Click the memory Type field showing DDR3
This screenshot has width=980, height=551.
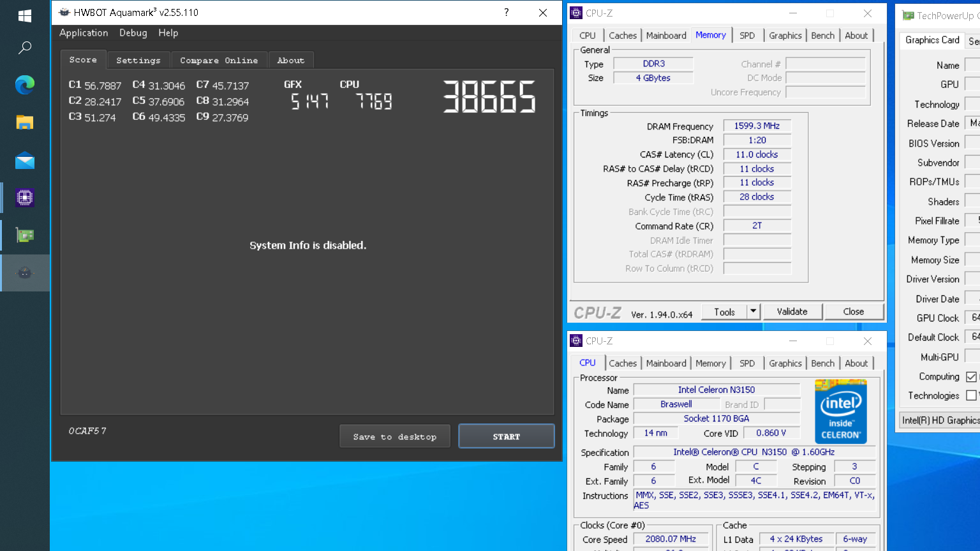point(653,64)
